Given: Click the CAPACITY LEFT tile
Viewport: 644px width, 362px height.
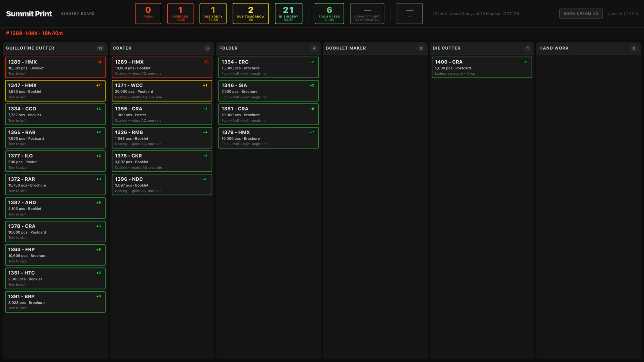Looking at the screenshot, I should [367, 14].
